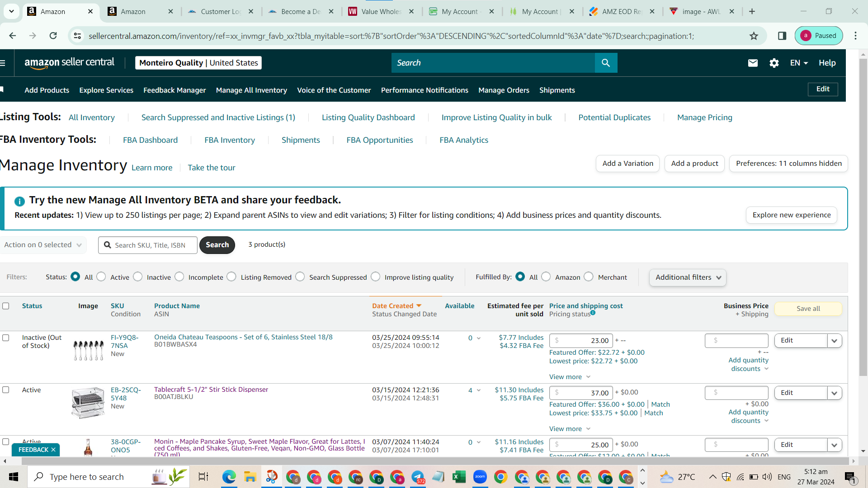Close the FEEDBACK tab with its X
This screenshot has width=868, height=488.
pyautogui.click(x=53, y=450)
